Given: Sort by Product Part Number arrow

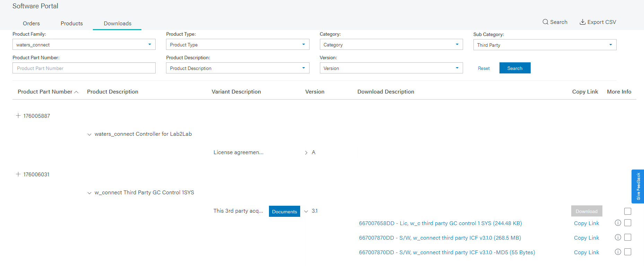Looking at the screenshot, I should pyautogui.click(x=77, y=92).
